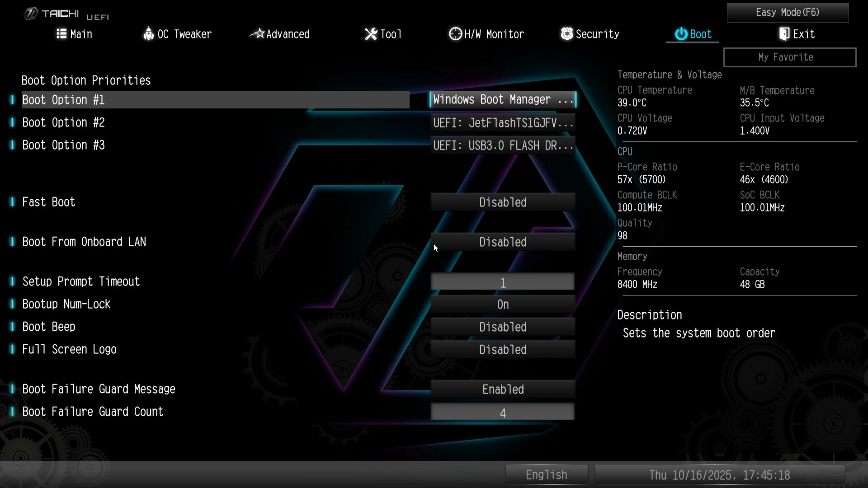Click the Exit door icon
The image size is (868, 488).
coord(784,34)
